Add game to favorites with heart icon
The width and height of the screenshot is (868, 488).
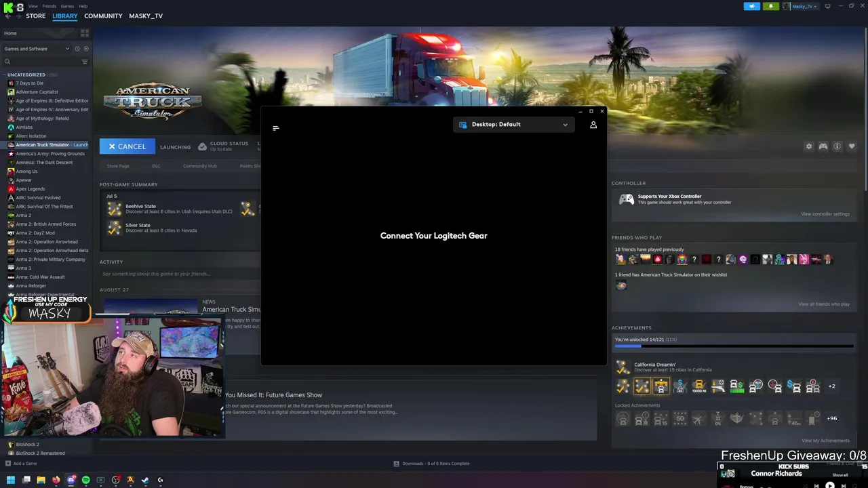coord(852,146)
